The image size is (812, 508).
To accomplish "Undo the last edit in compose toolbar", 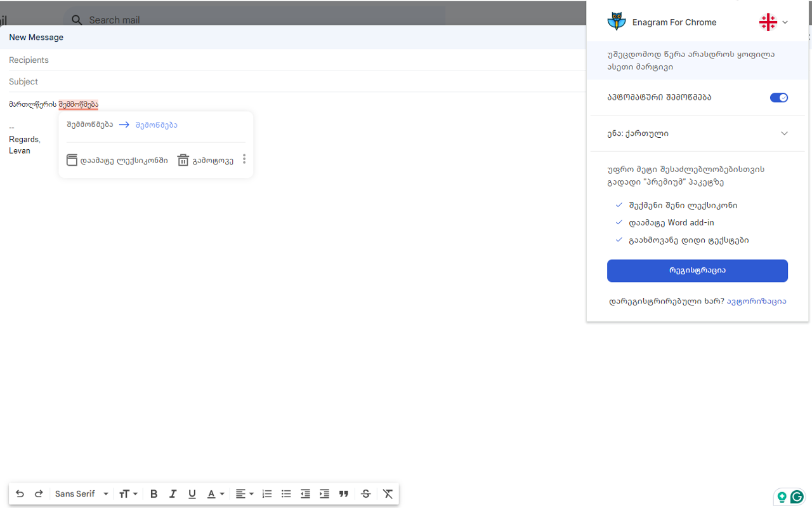I will tap(20, 494).
